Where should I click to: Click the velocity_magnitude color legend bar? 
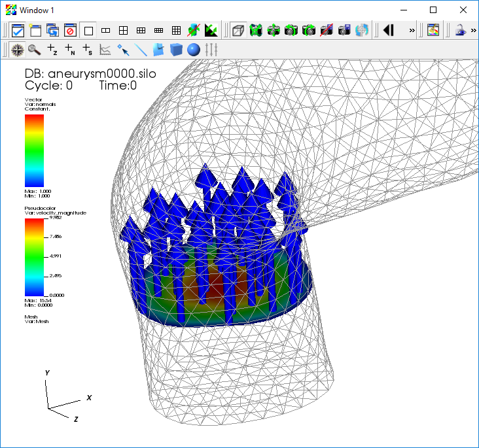click(34, 257)
